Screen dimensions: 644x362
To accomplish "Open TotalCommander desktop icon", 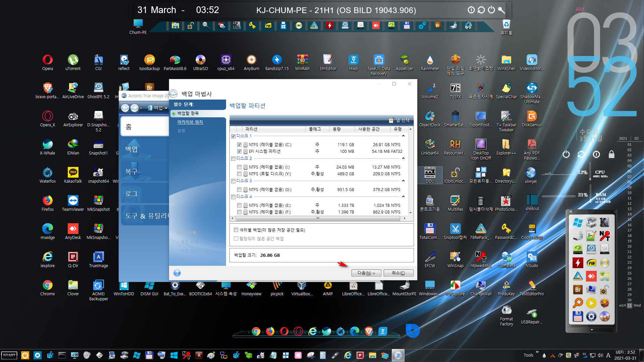I will click(x=430, y=232).
